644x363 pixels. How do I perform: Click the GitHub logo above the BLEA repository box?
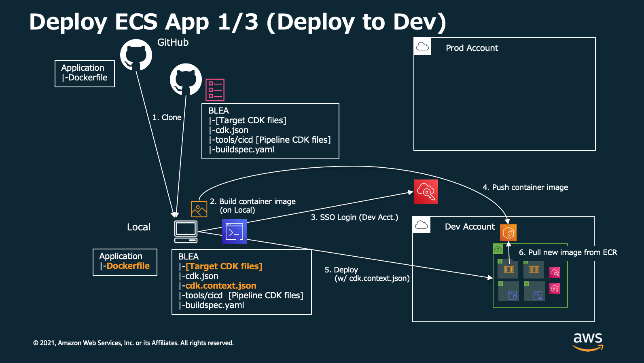pyautogui.click(x=186, y=79)
